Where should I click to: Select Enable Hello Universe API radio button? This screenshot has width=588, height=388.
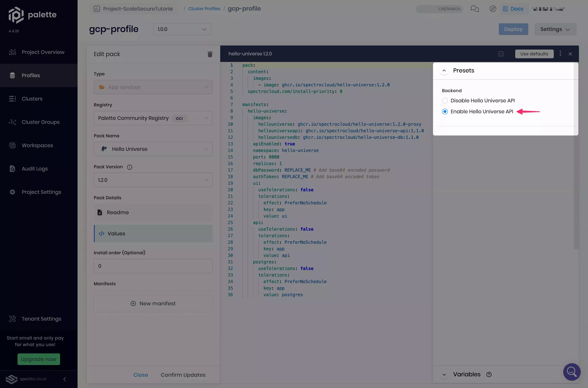pos(444,111)
